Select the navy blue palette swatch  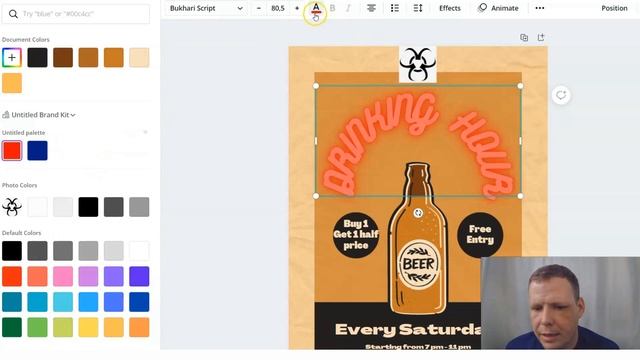[37, 151]
